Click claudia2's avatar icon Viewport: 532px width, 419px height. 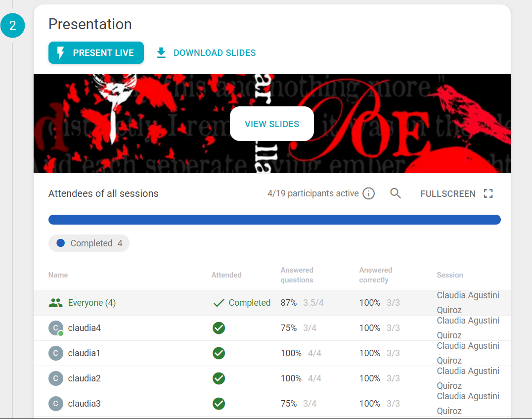pyautogui.click(x=56, y=378)
